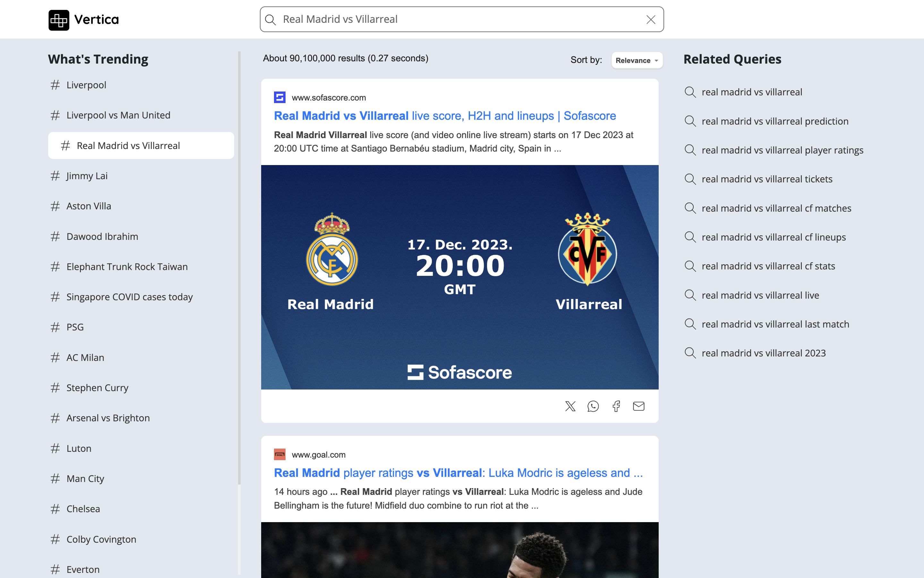Share the Sofascore result on Facebook
The height and width of the screenshot is (578, 924).
[x=616, y=406]
